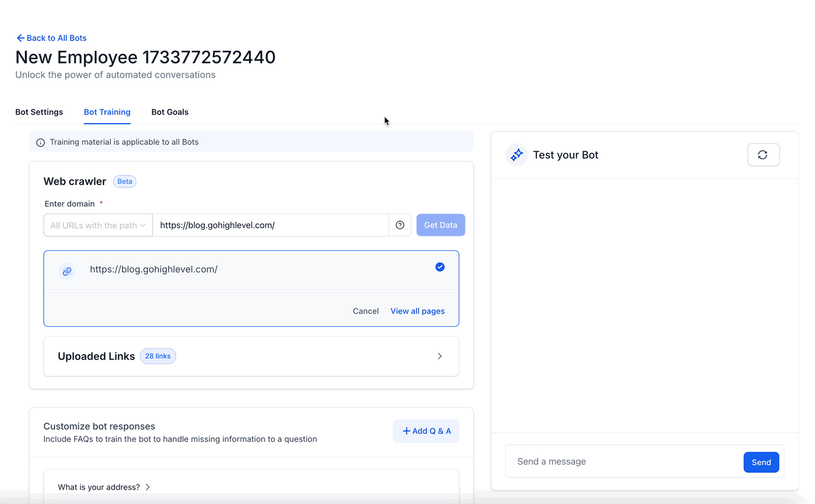Click the domain URL input field

coord(271,225)
